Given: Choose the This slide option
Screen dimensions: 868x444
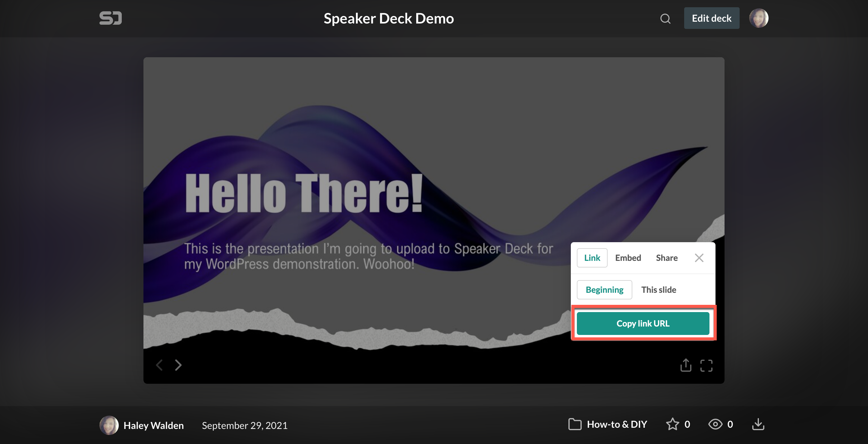Looking at the screenshot, I should click(x=659, y=290).
